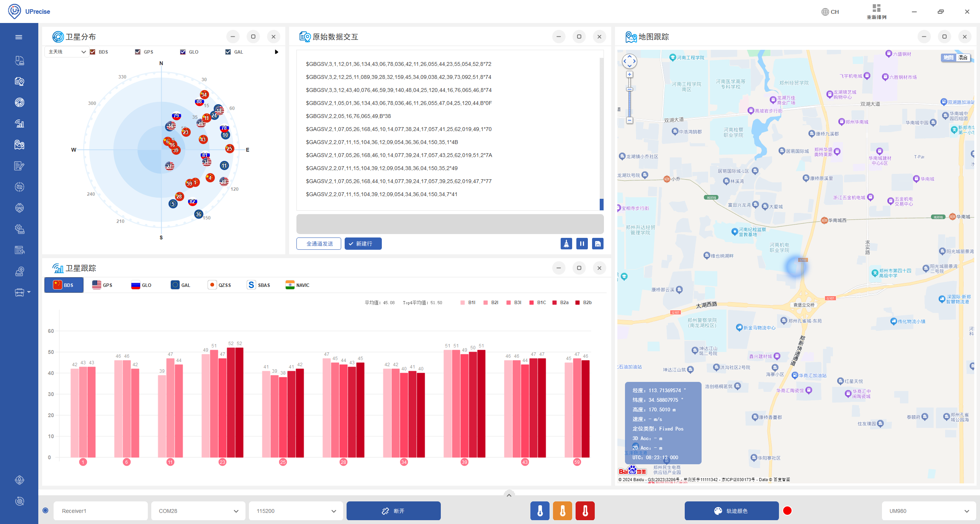
Task: Maximize the satellite tracking panel
Action: (x=579, y=268)
